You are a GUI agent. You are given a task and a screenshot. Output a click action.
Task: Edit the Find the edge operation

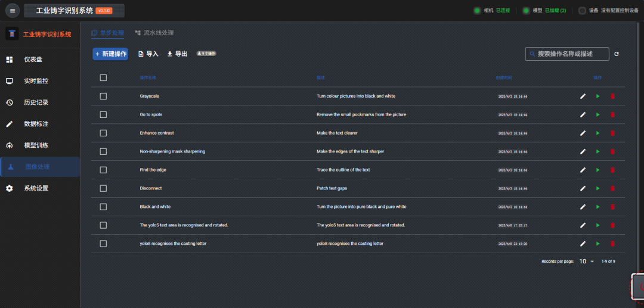pyautogui.click(x=583, y=170)
